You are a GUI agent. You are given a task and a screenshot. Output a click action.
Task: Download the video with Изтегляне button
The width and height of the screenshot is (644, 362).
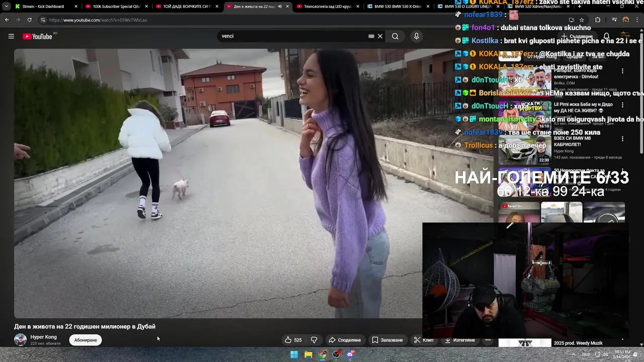tap(459, 340)
